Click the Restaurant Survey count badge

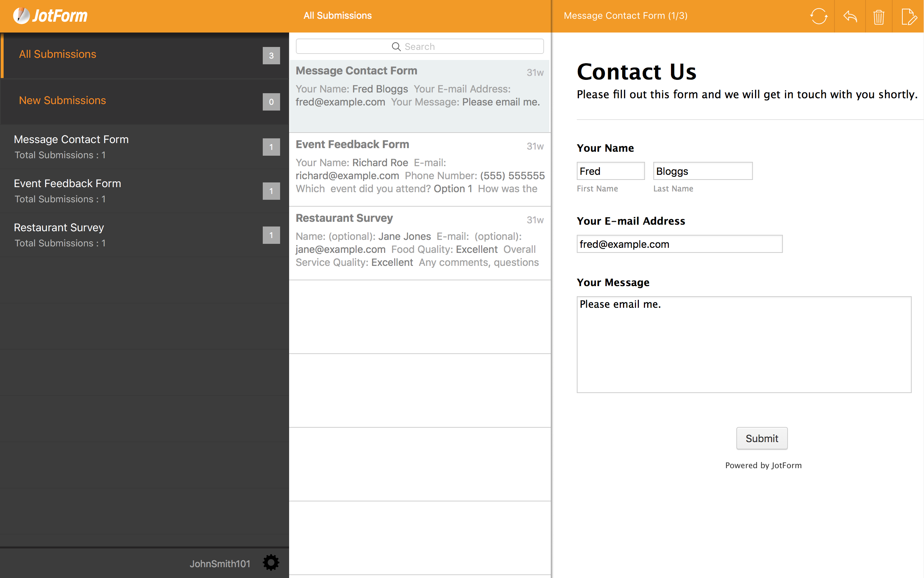pyautogui.click(x=271, y=235)
